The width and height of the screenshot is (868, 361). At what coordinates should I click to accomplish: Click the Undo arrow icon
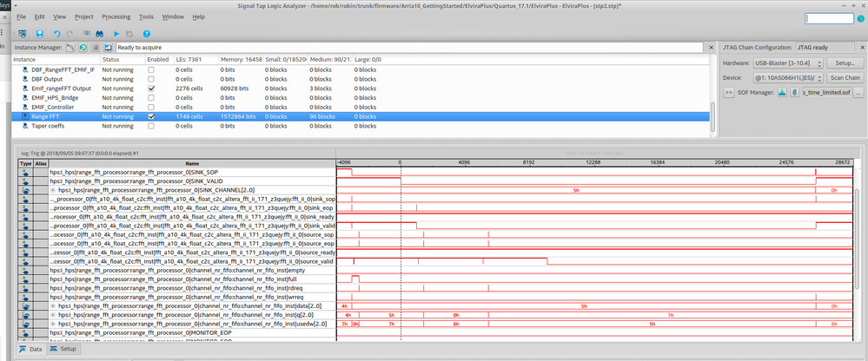point(57,34)
